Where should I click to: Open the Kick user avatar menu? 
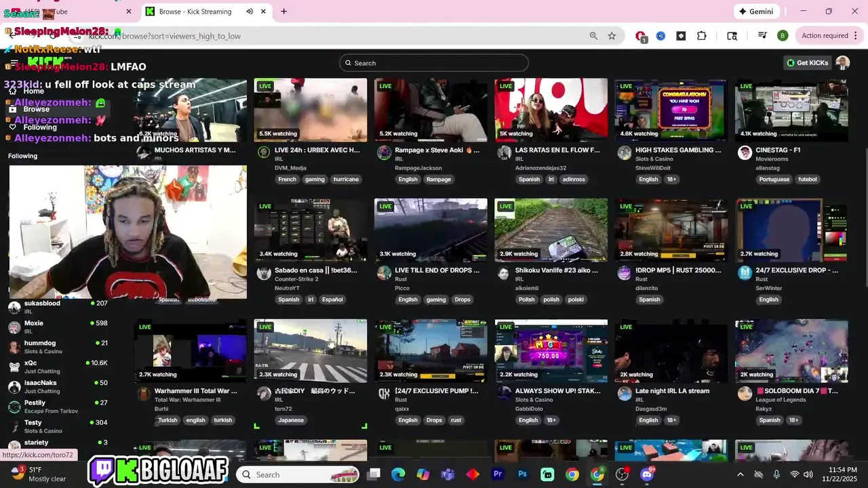coord(843,63)
